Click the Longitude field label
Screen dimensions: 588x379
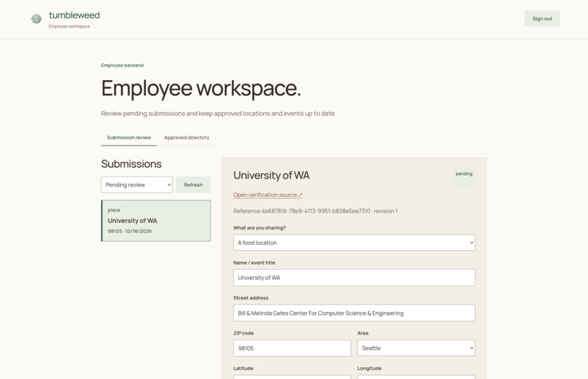pyautogui.click(x=369, y=368)
